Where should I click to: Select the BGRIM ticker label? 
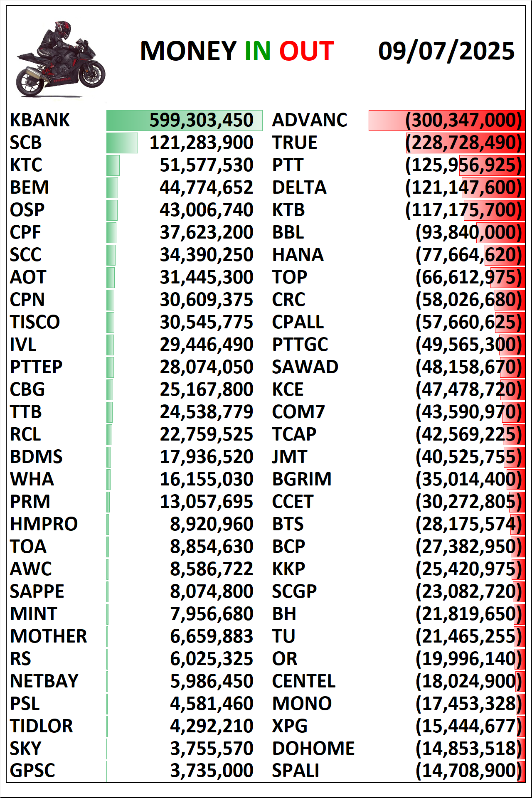[x=302, y=479]
